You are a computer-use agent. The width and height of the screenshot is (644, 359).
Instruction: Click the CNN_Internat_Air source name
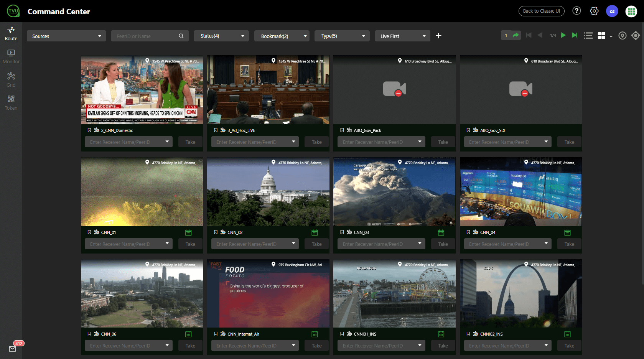244,334
